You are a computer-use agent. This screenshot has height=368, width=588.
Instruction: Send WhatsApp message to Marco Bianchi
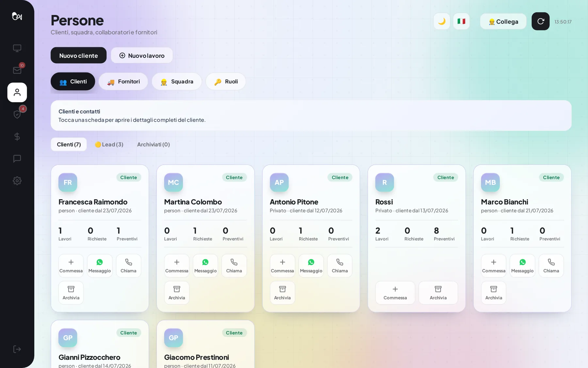coord(522,266)
